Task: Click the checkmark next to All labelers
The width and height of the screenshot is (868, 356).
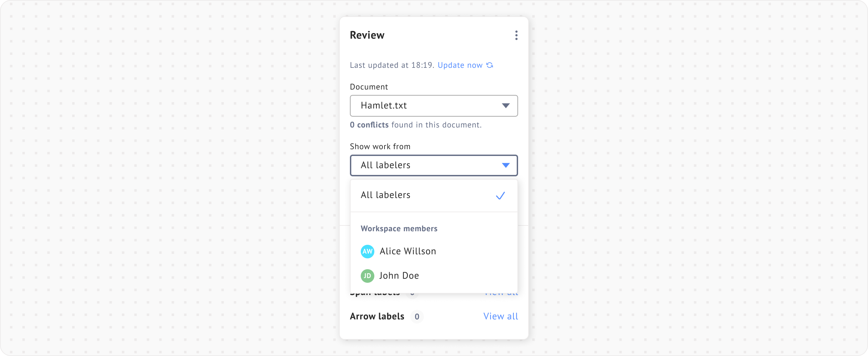Action: pyautogui.click(x=500, y=196)
